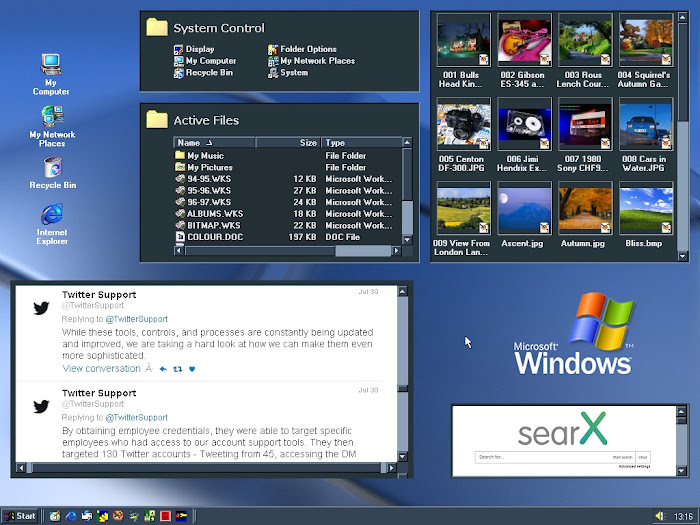Click retweet icon on first tweet
This screenshot has width=700, height=525.
[x=178, y=369]
